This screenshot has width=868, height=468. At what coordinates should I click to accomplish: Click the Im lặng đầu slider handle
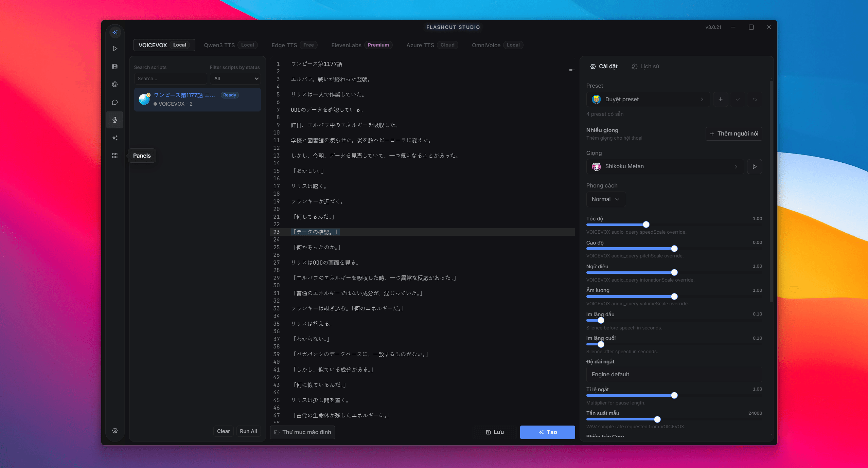pos(601,320)
